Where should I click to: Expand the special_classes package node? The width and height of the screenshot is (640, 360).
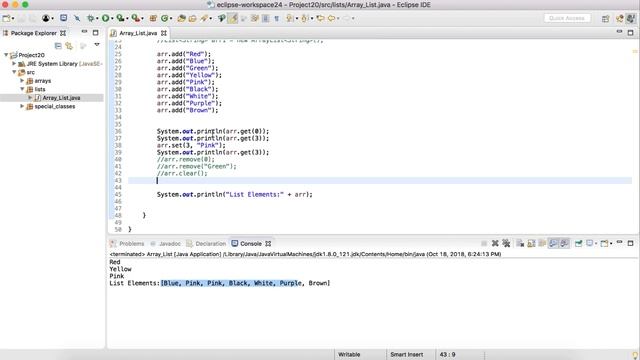[x=22, y=106]
